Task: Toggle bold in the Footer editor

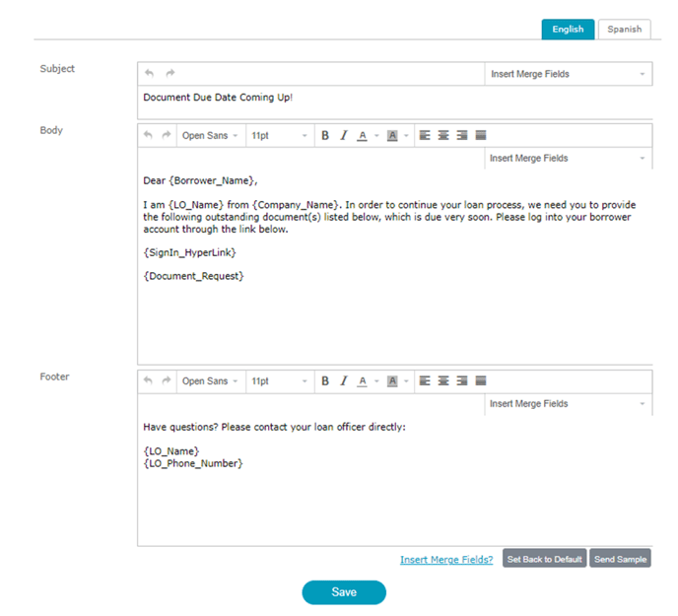Action: tap(325, 380)
